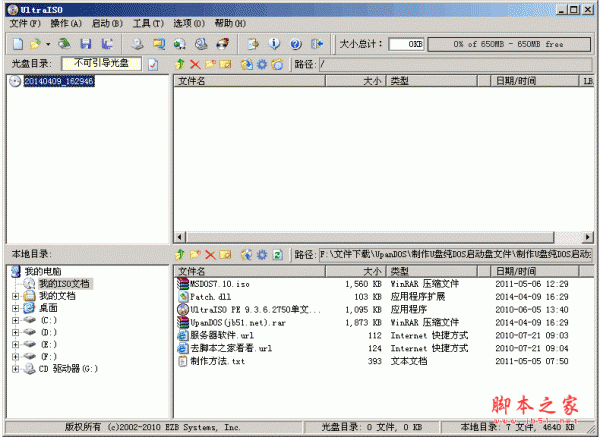The width and height of the screenshot is (600, 437).
Task: Click the disc pane red X delete icon
Action: 195,64
